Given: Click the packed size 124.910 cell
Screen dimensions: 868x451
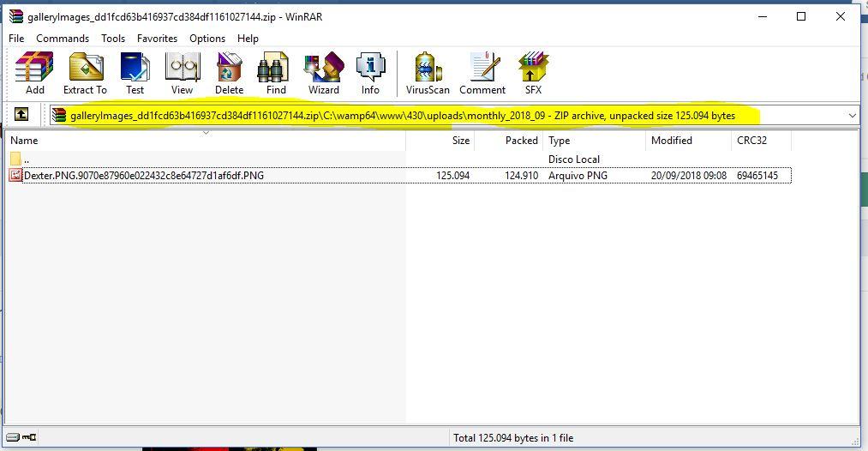Looking at the screenshot, I should coord(522,175).
